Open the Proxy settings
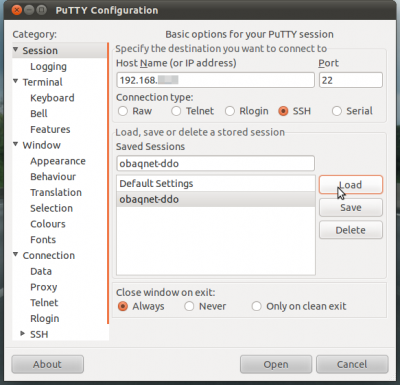 43,287
